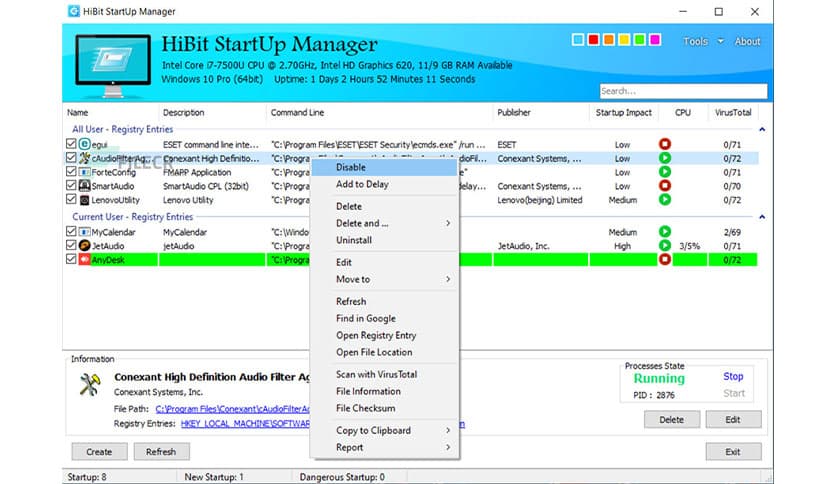836x484 pixels.
Task: Click red stopped icon for AnyDesk
Action: (664, 260)
